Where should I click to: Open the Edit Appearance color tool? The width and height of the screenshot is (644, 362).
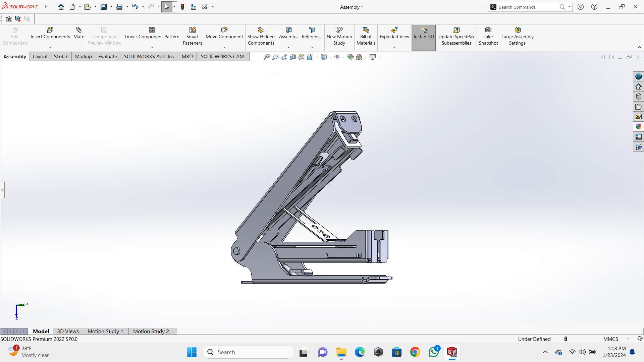coord(350,57)
